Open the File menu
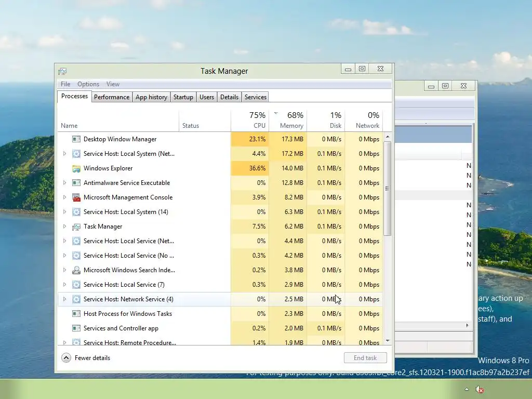 coord(65,84)
